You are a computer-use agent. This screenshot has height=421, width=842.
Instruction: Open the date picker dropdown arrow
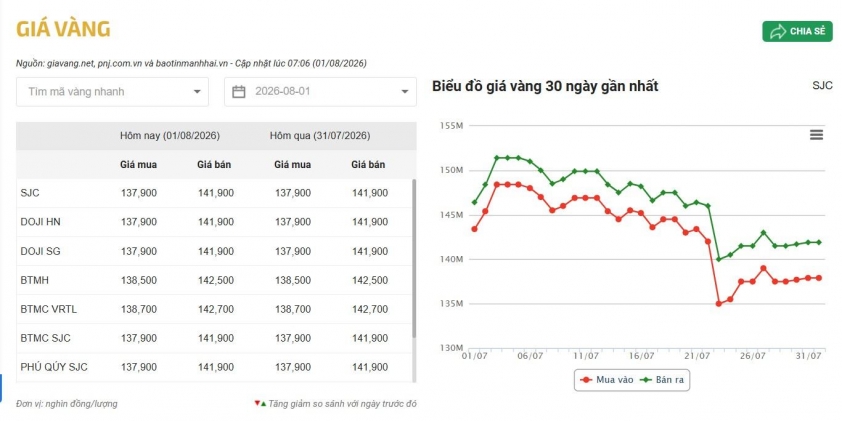pyautogui.click(x=405, y=92)
